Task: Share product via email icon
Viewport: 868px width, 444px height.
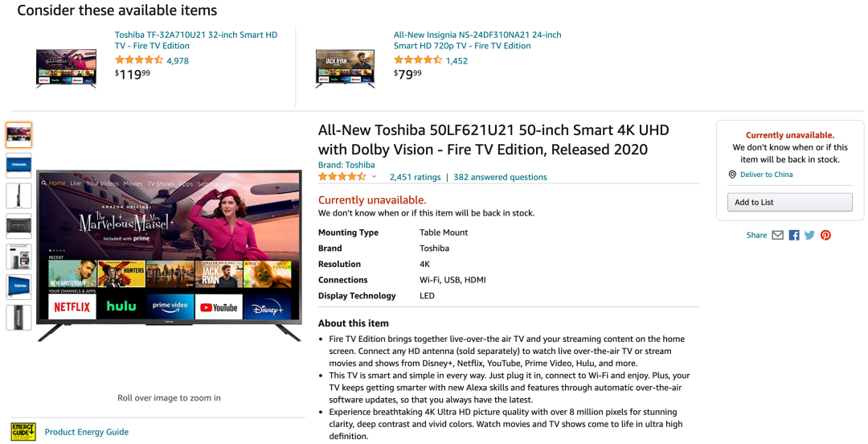Action: (777, 235)
